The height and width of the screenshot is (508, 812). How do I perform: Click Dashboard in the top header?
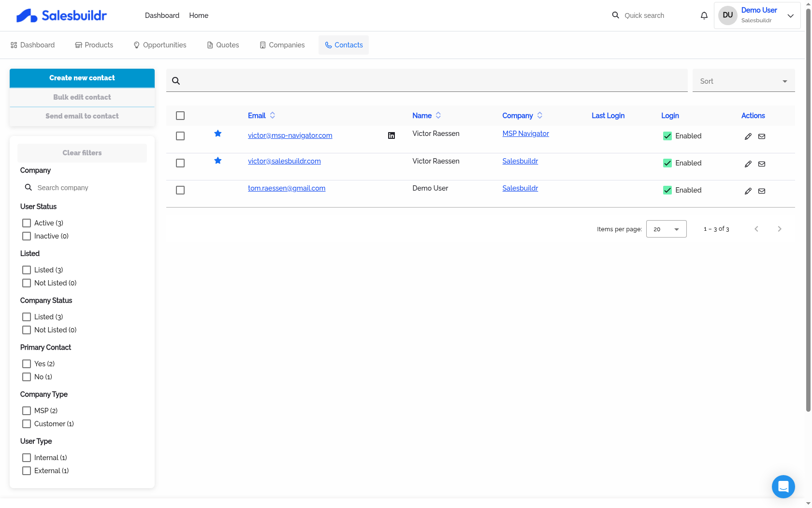(162, 15)
